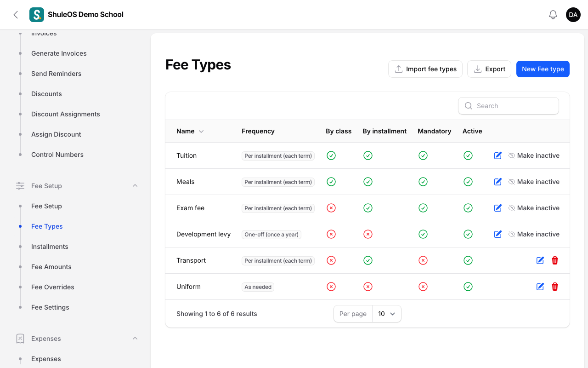This screenshot has width=588, height=368.
Task: Collapse the Fee Setup sidebar section
Action: (135, 186)
